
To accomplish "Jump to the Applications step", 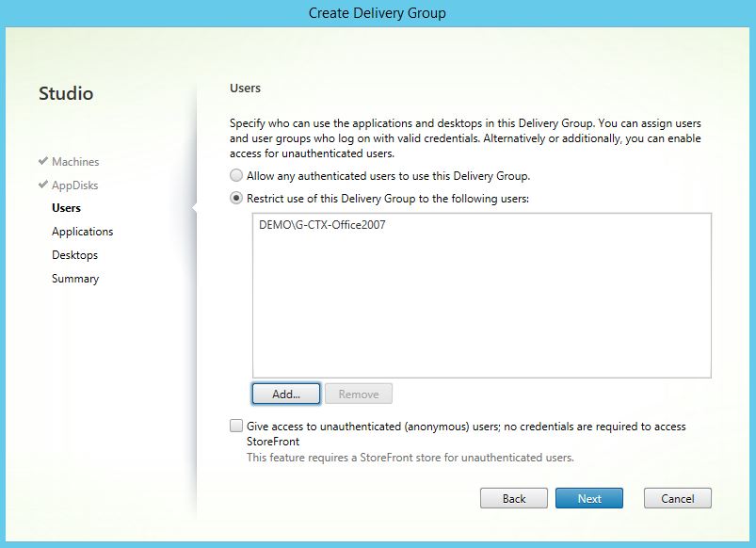I will (x=82, y=232).
